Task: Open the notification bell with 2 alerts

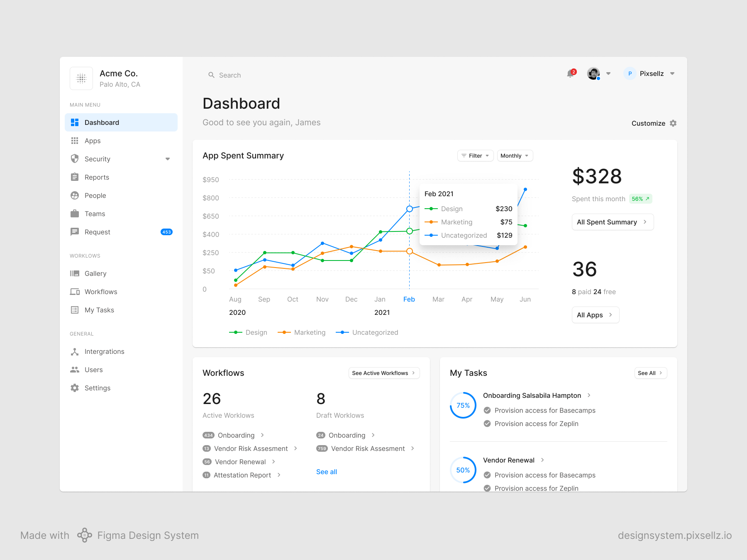Action: (570, 74)
